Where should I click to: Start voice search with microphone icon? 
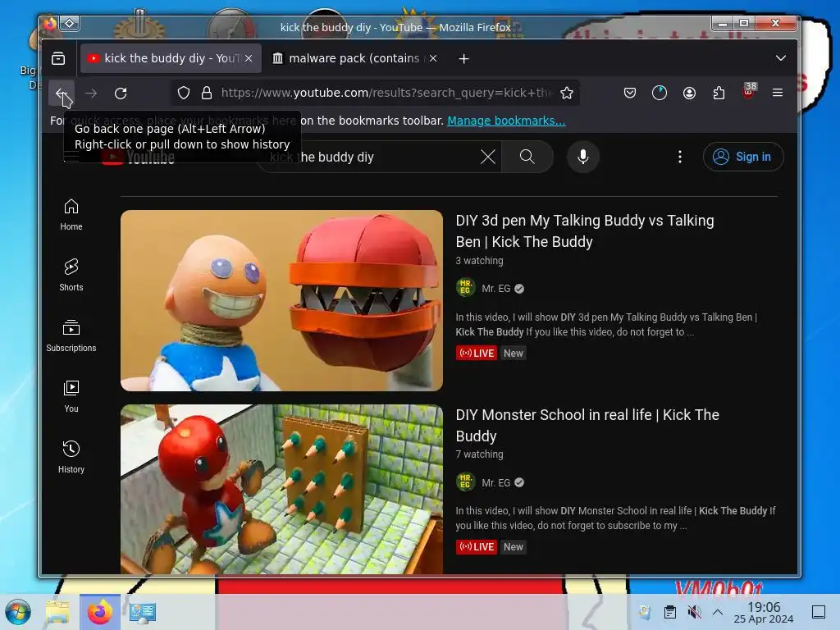pyautogui.click(x=583, y=157)
